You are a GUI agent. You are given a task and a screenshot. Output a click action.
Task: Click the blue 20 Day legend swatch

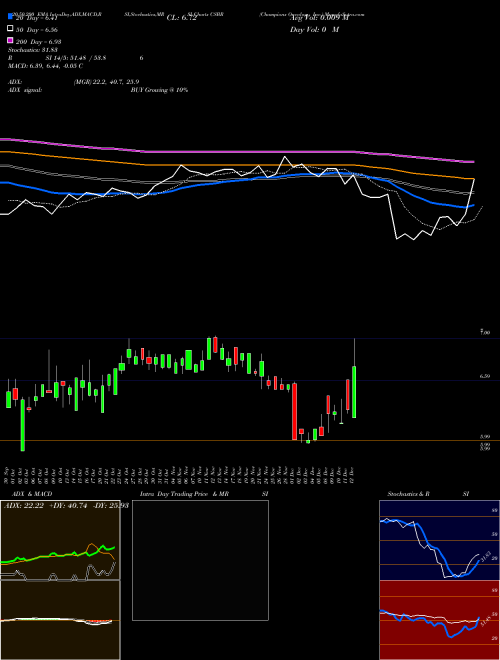[x=10, y=17]
